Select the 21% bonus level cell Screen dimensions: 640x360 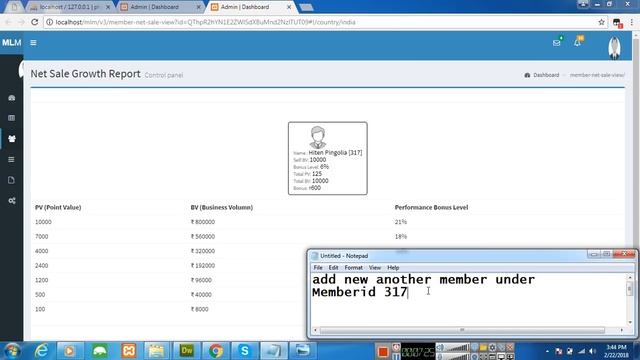[401, 222]
